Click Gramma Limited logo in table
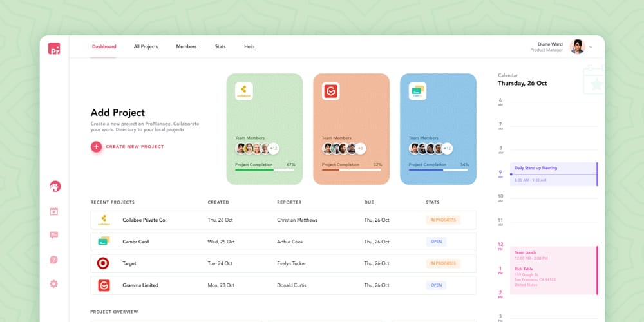The height and width of the screenshot is (322, 644). click(x=104, y=285)
